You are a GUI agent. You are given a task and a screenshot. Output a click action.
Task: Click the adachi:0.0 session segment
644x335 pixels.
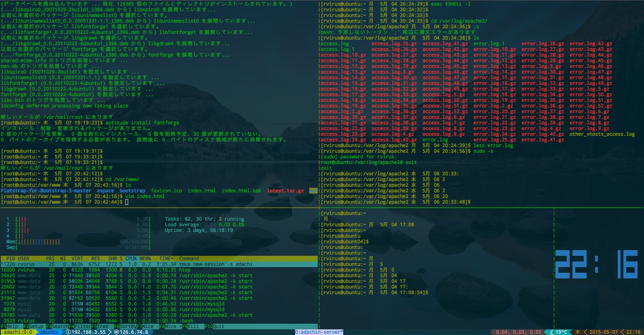click(18, 332)
